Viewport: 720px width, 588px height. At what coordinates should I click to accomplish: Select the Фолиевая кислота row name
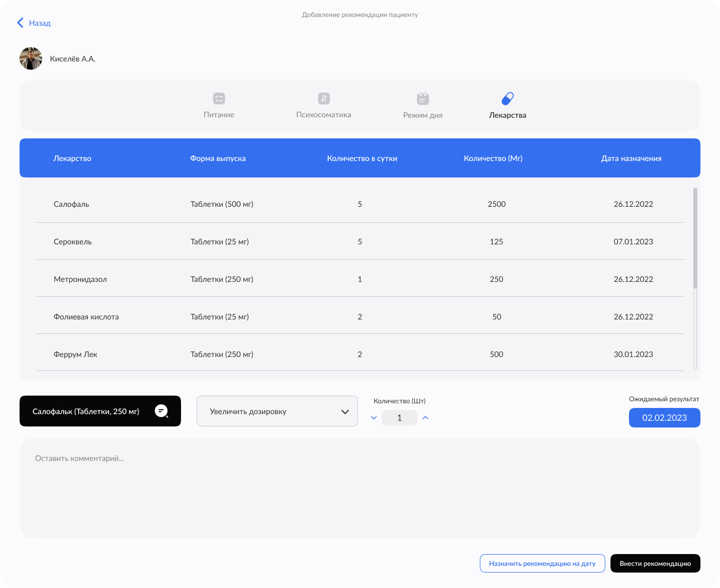pyautogui.click(x=86, y=317)
